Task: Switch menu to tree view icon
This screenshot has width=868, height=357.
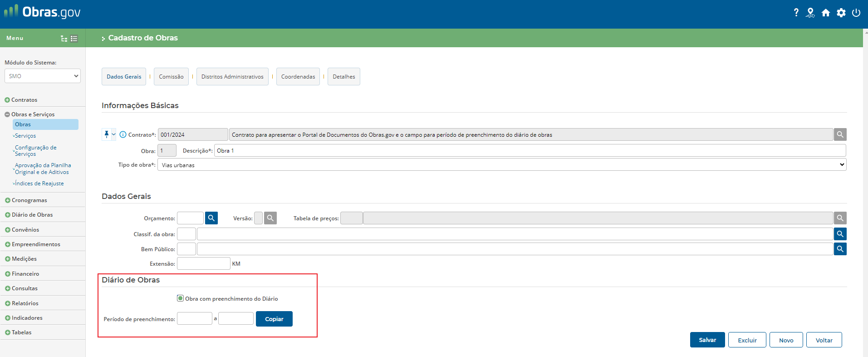Action: [x=64, y=39]
